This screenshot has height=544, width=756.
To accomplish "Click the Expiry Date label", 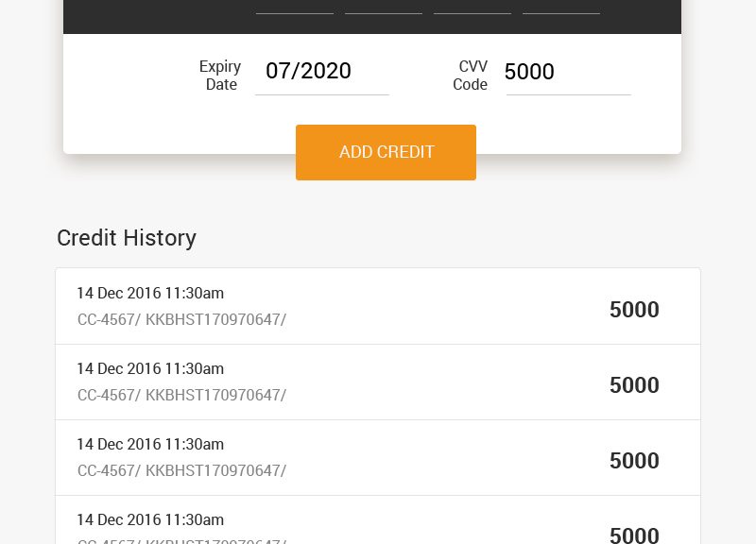I will pyautogui.click(x=220, y=76).
